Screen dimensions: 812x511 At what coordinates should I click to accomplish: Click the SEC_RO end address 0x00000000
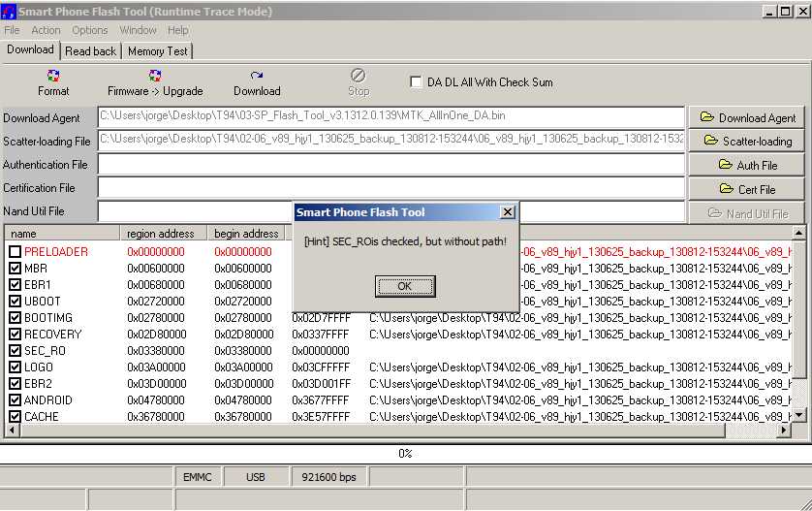[x=320, y=351]
